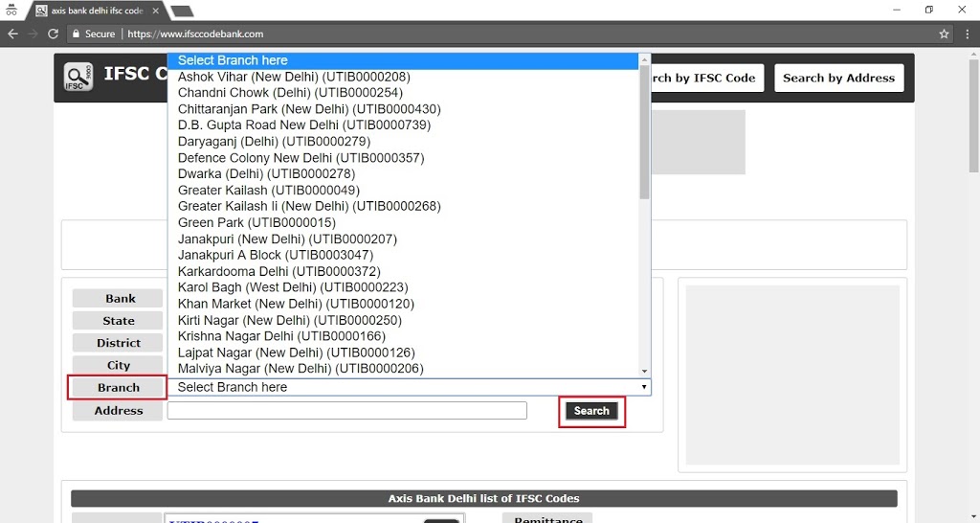Image resolution: width=980 pixels, height=523 pixels.
Task: Open Chrome three-dot menu
Action: point(967,34)
